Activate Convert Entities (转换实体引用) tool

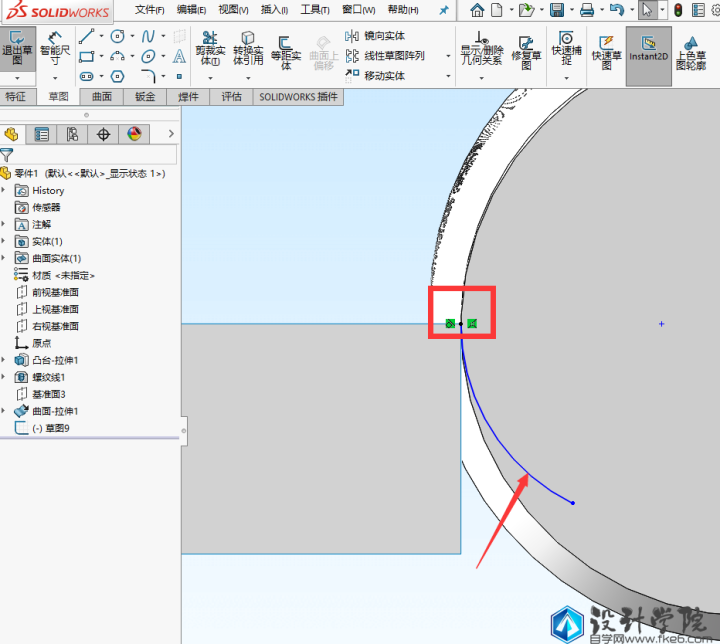(x=247, y=49)
